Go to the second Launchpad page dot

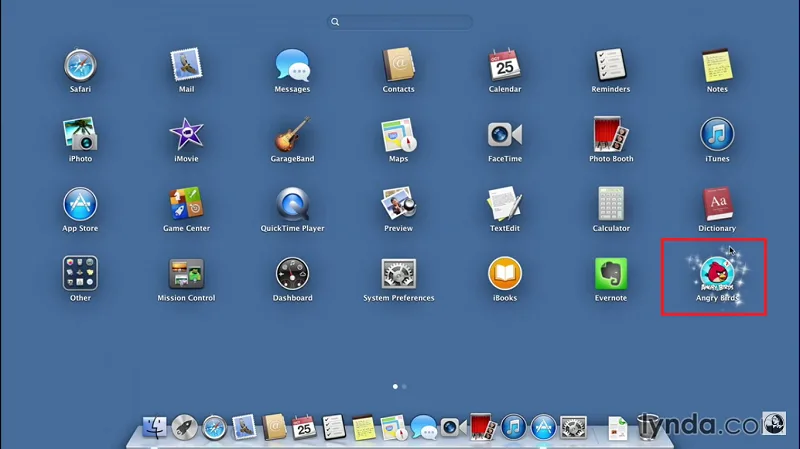coord(404,387)
